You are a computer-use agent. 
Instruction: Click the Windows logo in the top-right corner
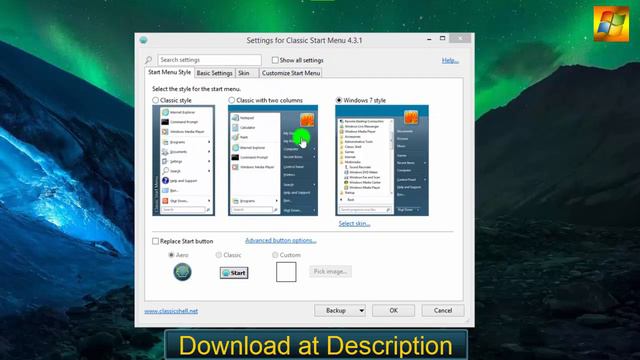(611, 24)
